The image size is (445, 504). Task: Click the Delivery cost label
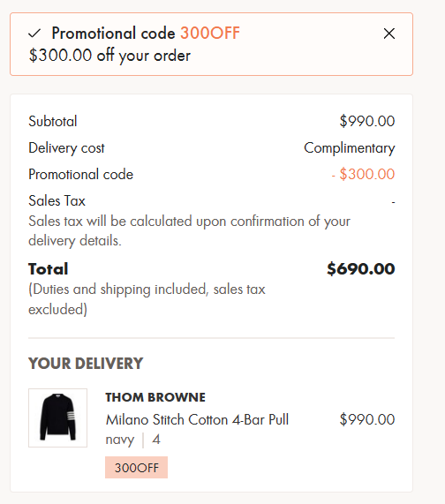point(66,148)
